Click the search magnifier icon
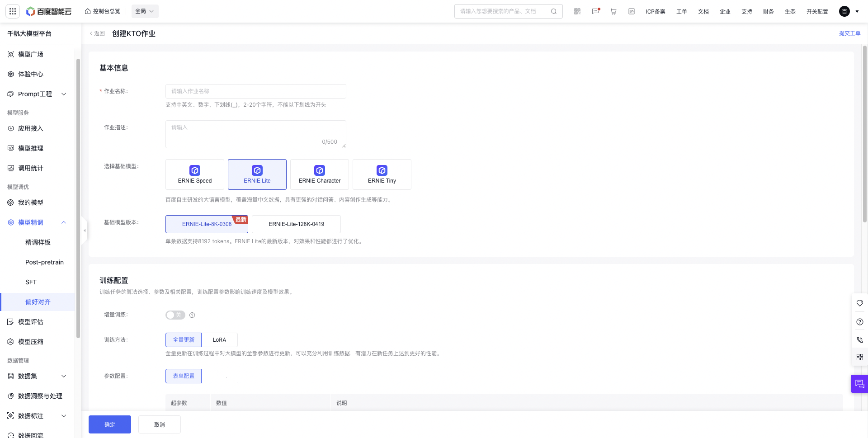This screenshot has height=438, width=868. (x=553, y=11)
